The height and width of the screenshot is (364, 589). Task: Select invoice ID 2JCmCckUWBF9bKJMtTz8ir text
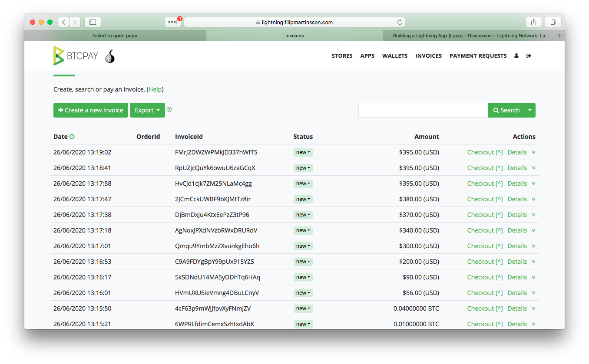pos(213,199)
